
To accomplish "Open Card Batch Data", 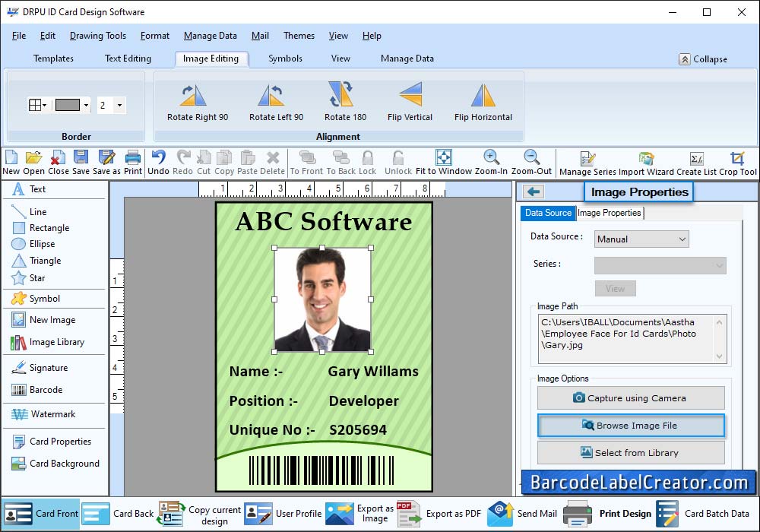I will point(703,514).
